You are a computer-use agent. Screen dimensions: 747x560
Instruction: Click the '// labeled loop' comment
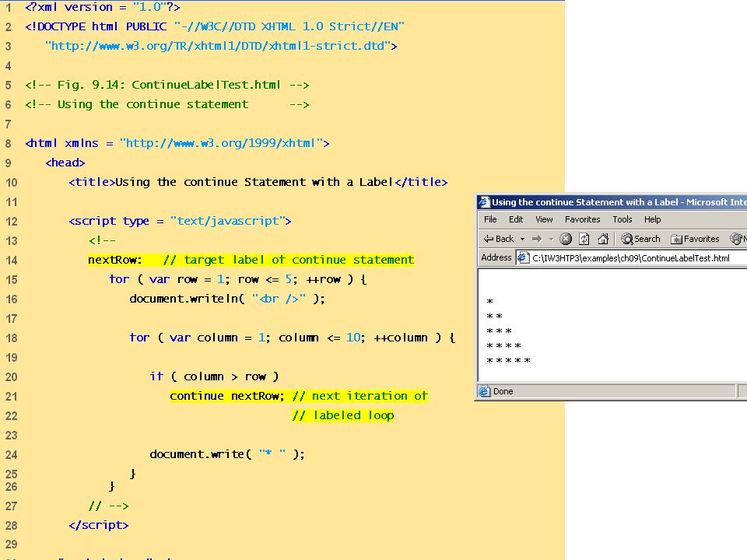pos(343,415)
